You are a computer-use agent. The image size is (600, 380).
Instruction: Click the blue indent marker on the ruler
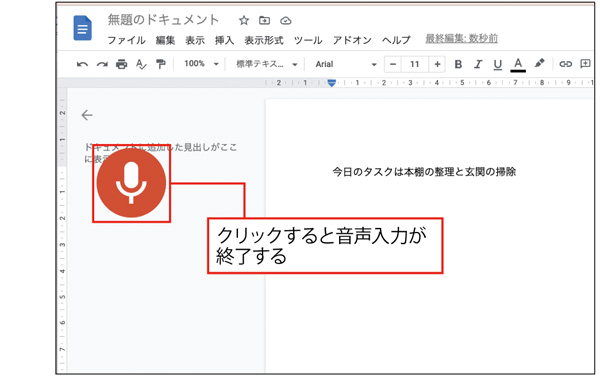pyautogui.click(x=332, y=83)
